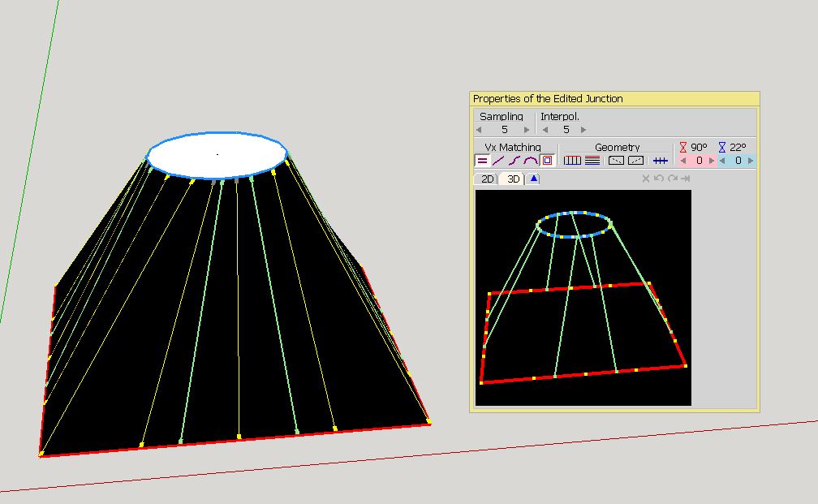Image resolution: width=818 pixels, height=504 pixels.
Task: Select the parallel lines vertex matching icon
Action: click(x=482, y=161)
